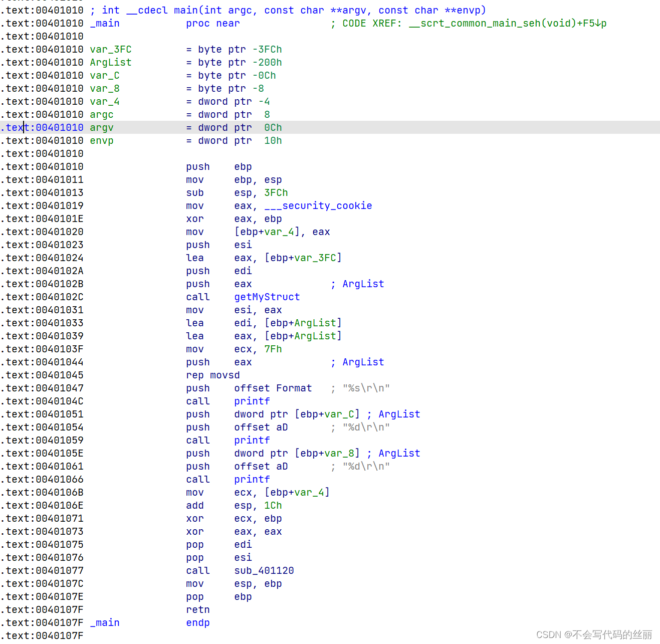
Task: Click the 'pop edi' instruction
Action: pos(218,545)
